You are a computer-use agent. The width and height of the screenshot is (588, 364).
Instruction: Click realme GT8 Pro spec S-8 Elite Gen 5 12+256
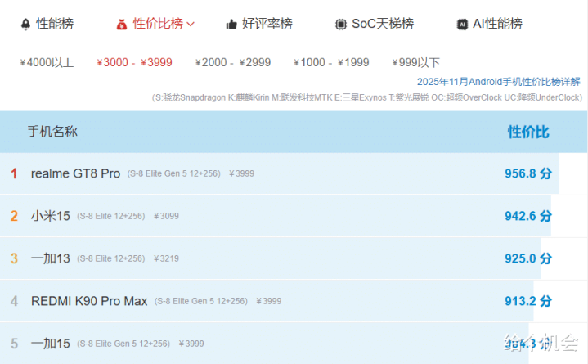173,173
